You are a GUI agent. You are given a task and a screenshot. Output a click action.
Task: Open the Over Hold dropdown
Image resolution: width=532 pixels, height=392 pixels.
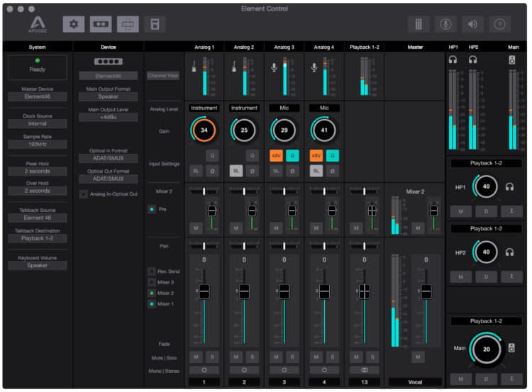[x=38, y=191]
